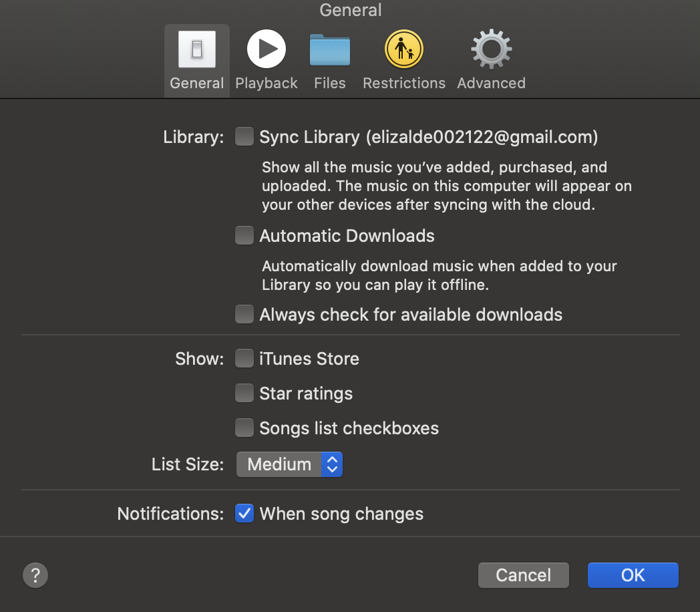Click the help question mark button
The image size is (700, 612).
[x=35, y=575]
